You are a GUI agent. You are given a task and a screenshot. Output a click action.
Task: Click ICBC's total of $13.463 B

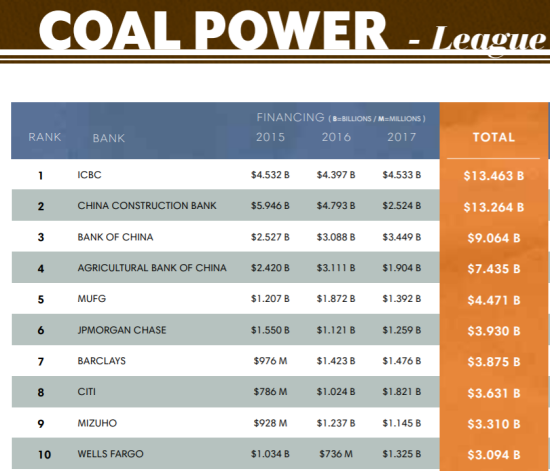coord(494,176)
